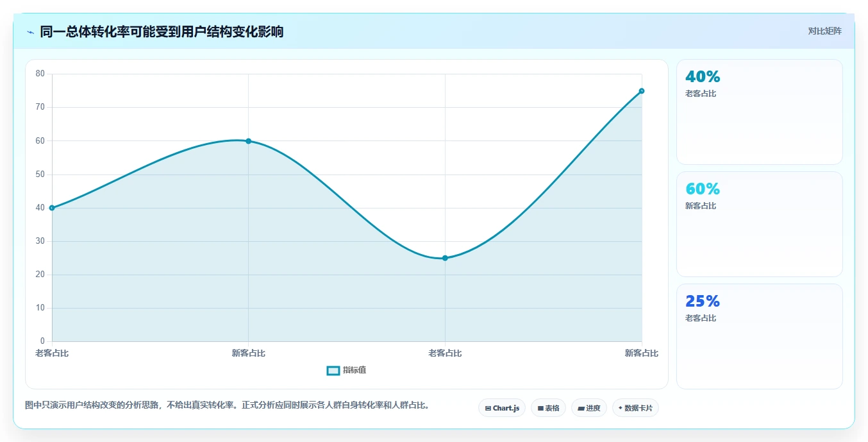The image size is (868, 442).
Task: Click the footnote text starting with 图中只演示
Action: [227, 405]
